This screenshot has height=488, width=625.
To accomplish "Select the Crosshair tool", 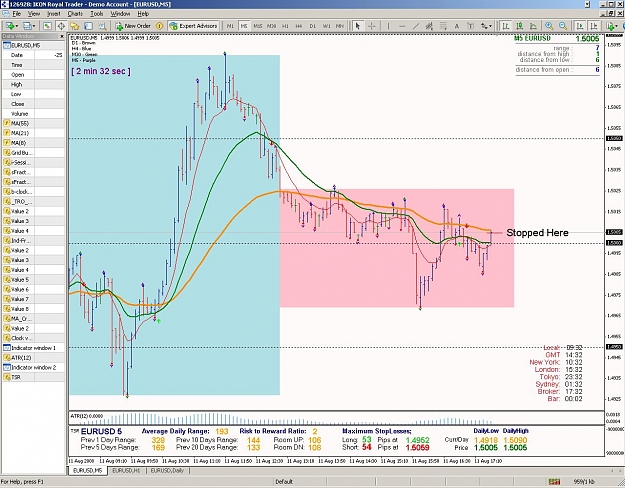I will [371, 26].
